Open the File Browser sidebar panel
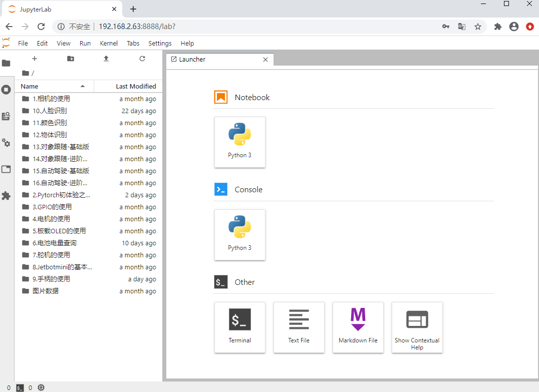Image resolution: width=539 pixels, height=392 pixels. tap(6, 63)
